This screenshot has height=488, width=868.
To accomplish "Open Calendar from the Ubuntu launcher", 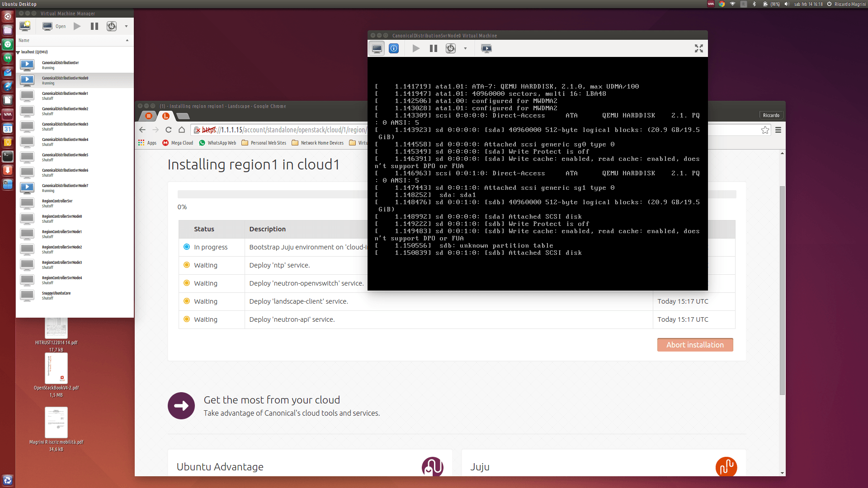I will [x=8, y=128].
